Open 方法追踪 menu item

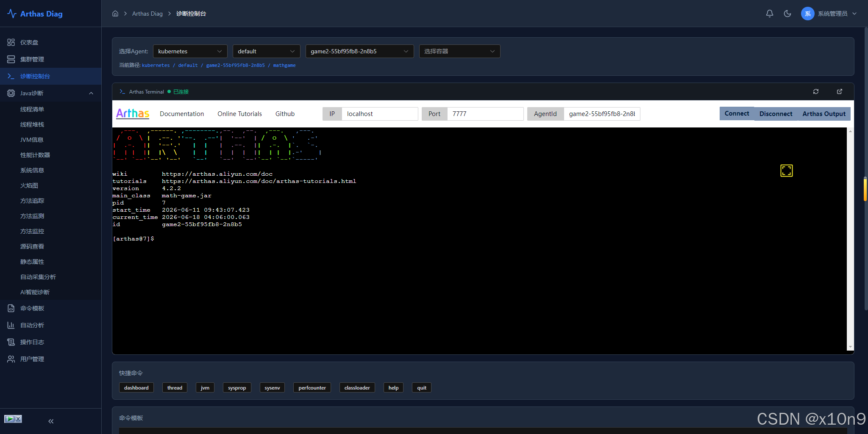pyautogui.click(x=32, y=201)
